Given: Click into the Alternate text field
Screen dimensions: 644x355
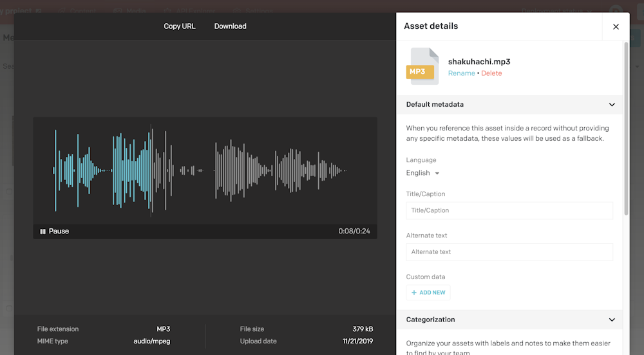Looking at the screenshot, I should 509,252.
